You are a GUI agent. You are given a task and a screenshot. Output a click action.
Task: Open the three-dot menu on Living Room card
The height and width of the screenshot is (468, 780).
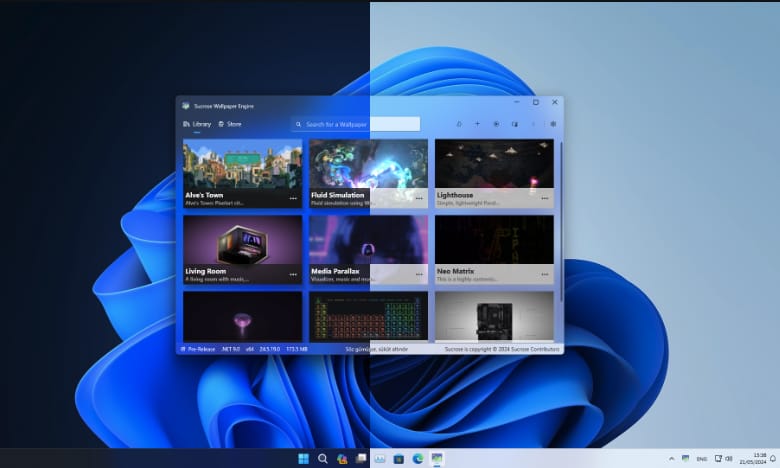coord(293,274)
